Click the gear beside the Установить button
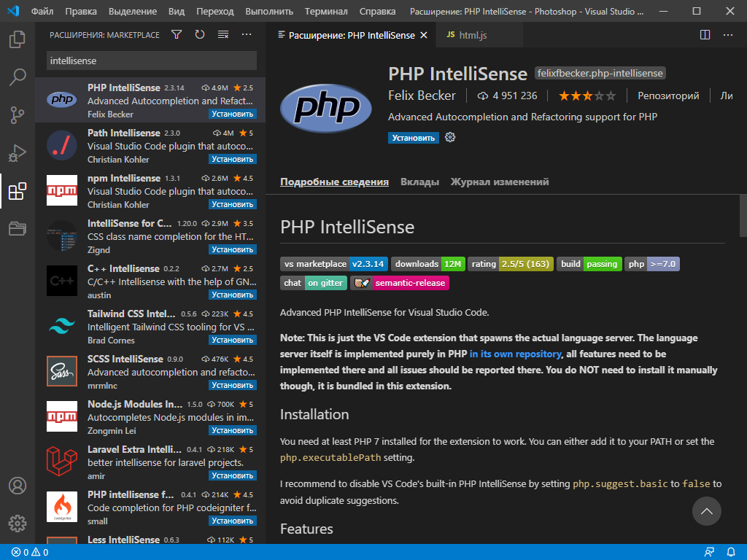The image size is (747, 560). 450,137
